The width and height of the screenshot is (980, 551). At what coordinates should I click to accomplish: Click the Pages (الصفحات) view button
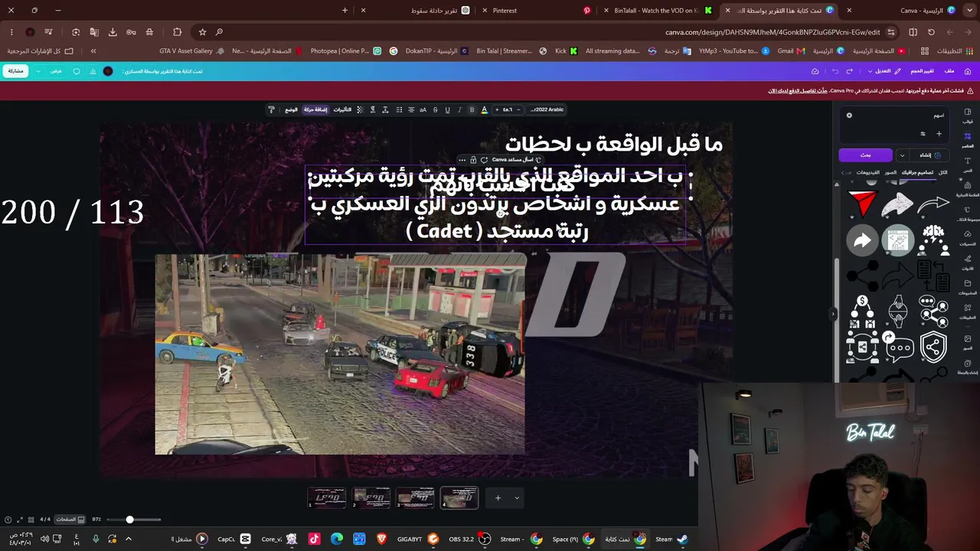point(70,520)
